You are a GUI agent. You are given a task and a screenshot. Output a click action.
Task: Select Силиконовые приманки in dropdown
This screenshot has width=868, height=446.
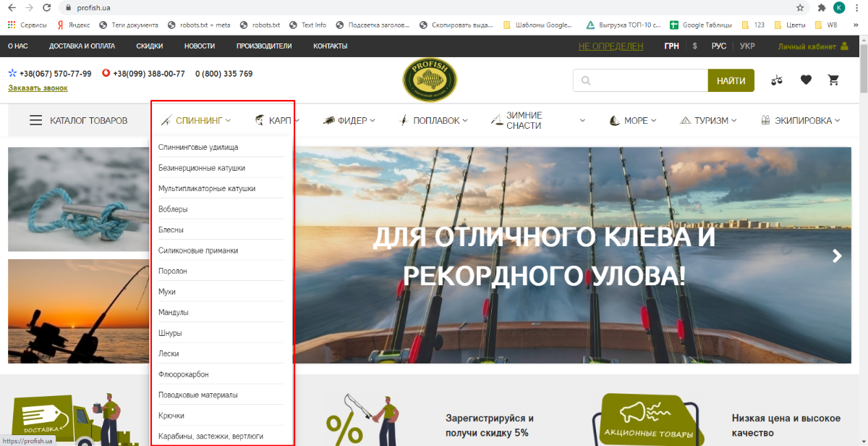coord(198,251)
